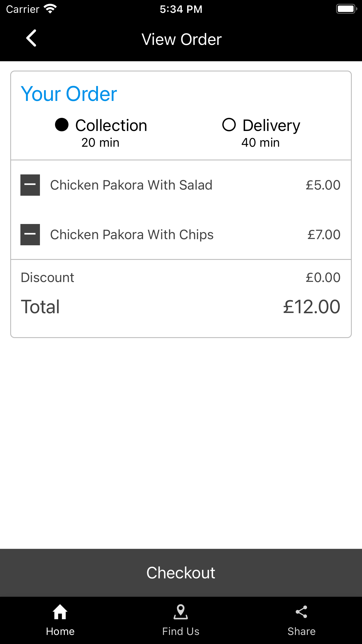Tap the Chicken Pakora With Chips name

pyautogui.click(x=132, y=235)
